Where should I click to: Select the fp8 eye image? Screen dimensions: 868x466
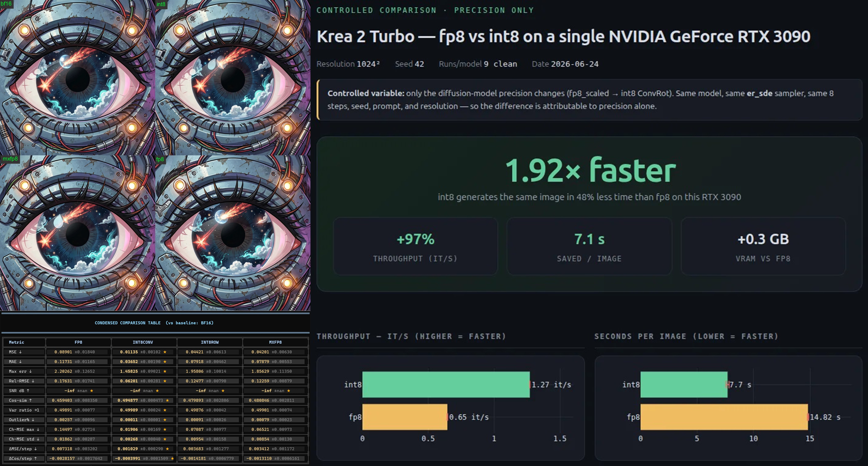click(233, 233)
